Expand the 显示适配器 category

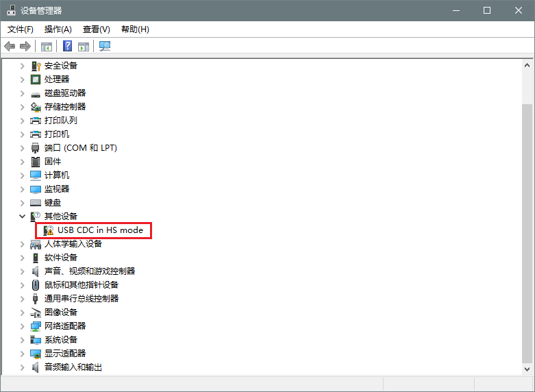22,354
